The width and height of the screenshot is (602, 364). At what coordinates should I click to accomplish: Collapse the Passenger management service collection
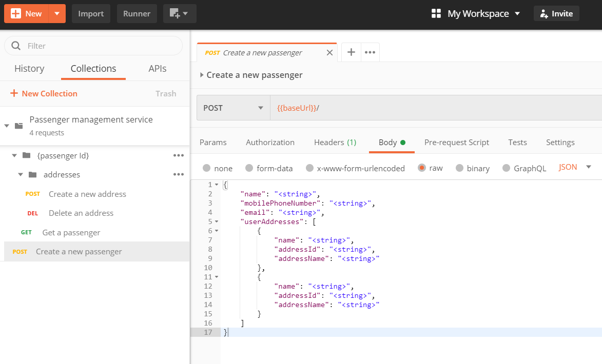click(x=7, y=126)
